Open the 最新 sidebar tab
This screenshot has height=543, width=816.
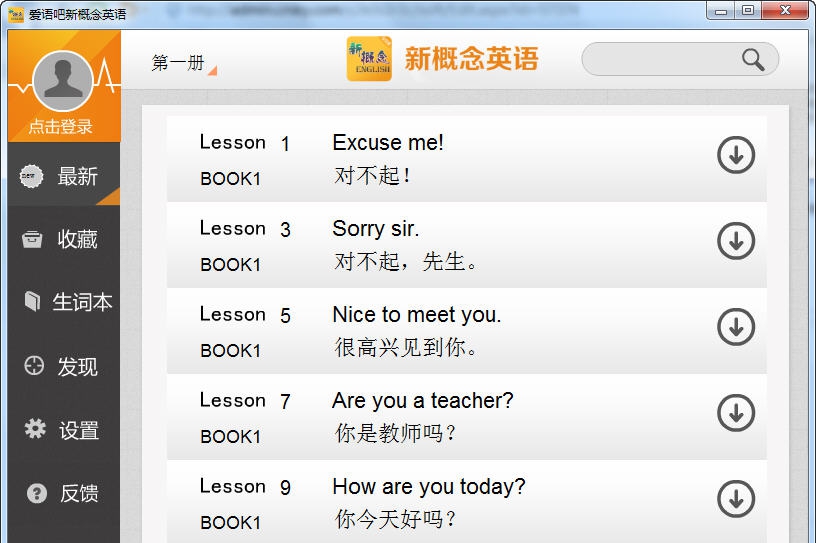click(x=64, y=175)
